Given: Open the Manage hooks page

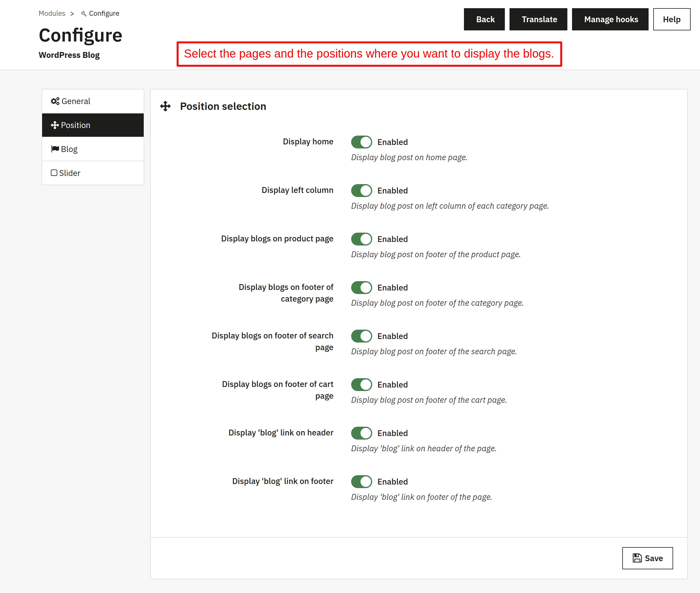Looking at the screenshot, I should pos(610,19).
